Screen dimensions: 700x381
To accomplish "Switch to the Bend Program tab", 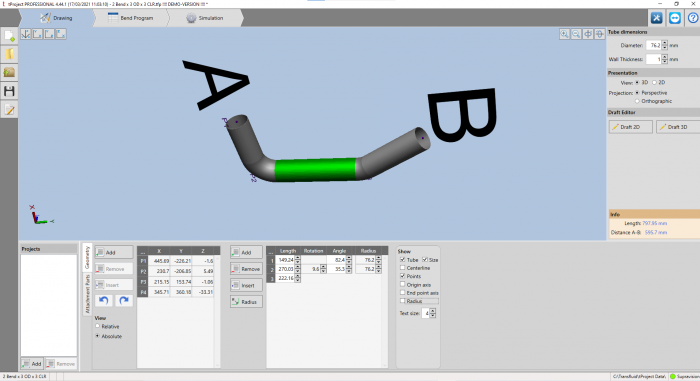I will click(x=130, y=18).
